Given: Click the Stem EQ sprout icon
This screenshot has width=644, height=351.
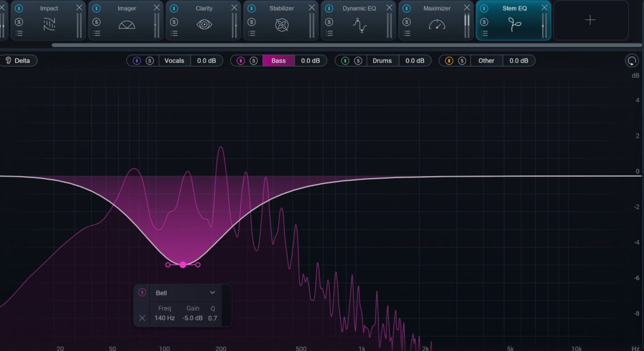Looking at the screenshot, I should (514, 25).
